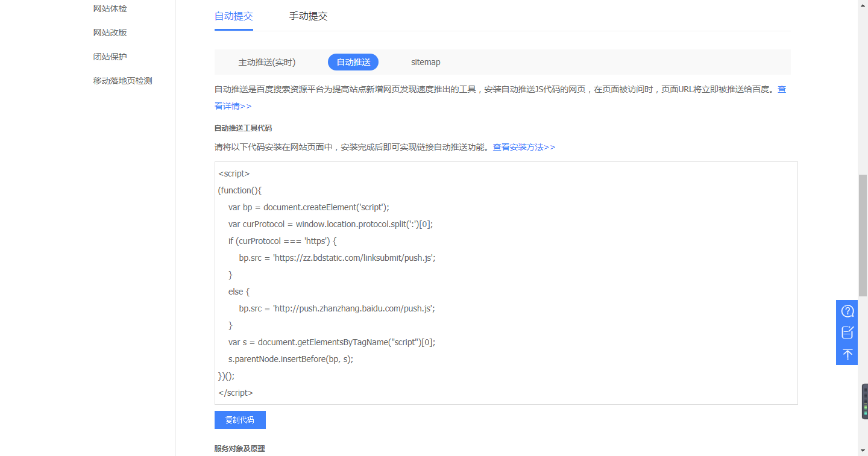The height and width of the screenshot is (456, 868).
Task: Click the var bp createElement code line
Action: coord(309,207)
